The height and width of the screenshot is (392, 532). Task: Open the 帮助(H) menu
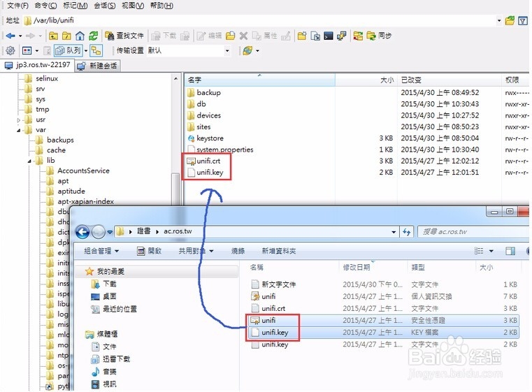click(x=161, y=6)
